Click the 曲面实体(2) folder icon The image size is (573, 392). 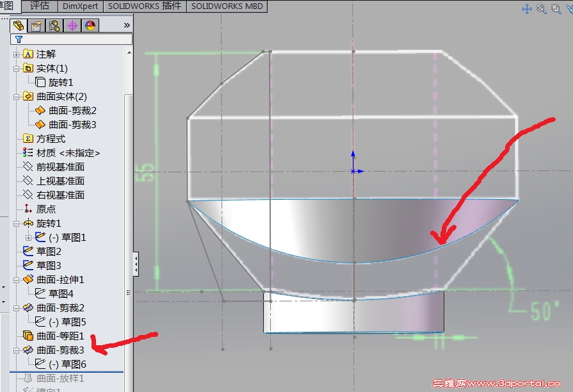tap(28, 96)
